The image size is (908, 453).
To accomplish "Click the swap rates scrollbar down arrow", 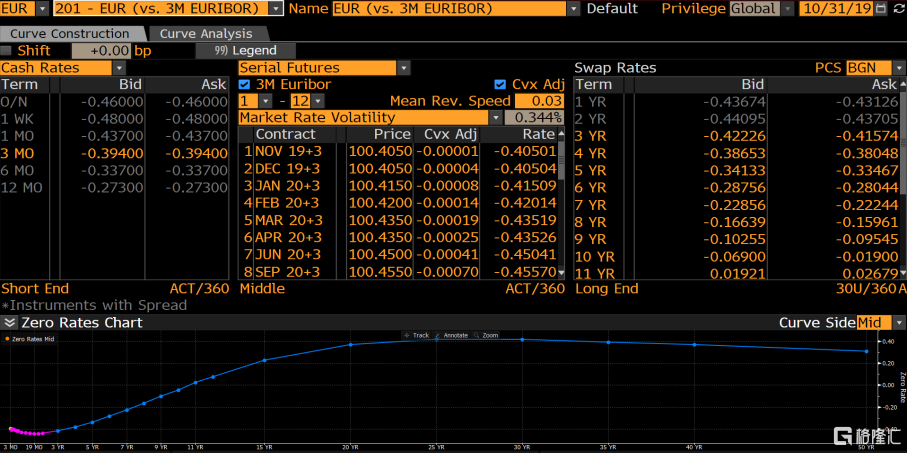I will pyautogui.click(x=903, y=272).
